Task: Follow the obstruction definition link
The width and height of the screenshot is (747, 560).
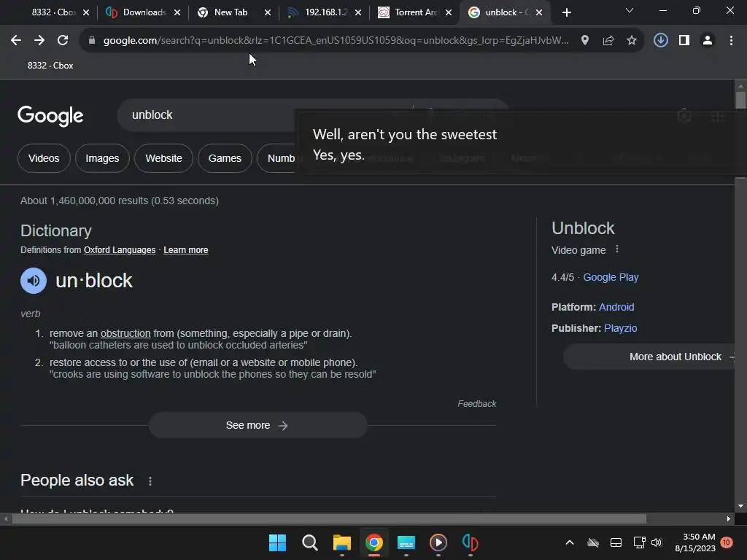Action: pos(125,333)
